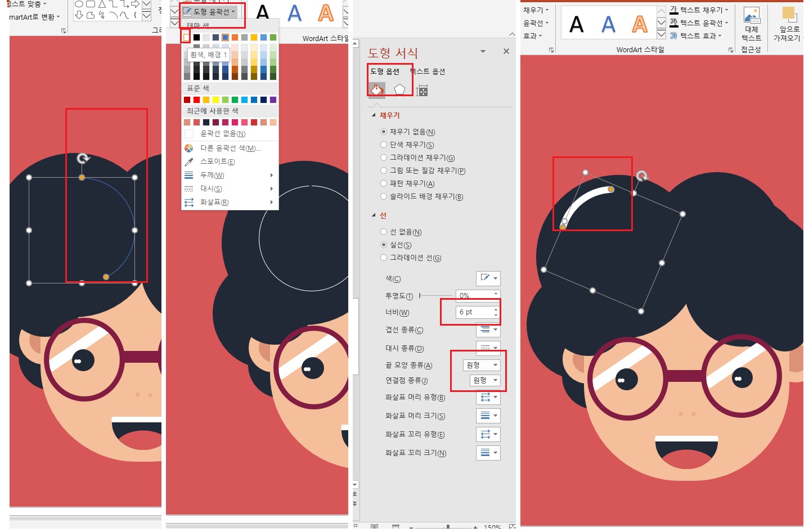This screenshot has width=809, height=532.
Task: Select 선 없음 radio button
Action: pyautogui.click(x=384, y=232)
